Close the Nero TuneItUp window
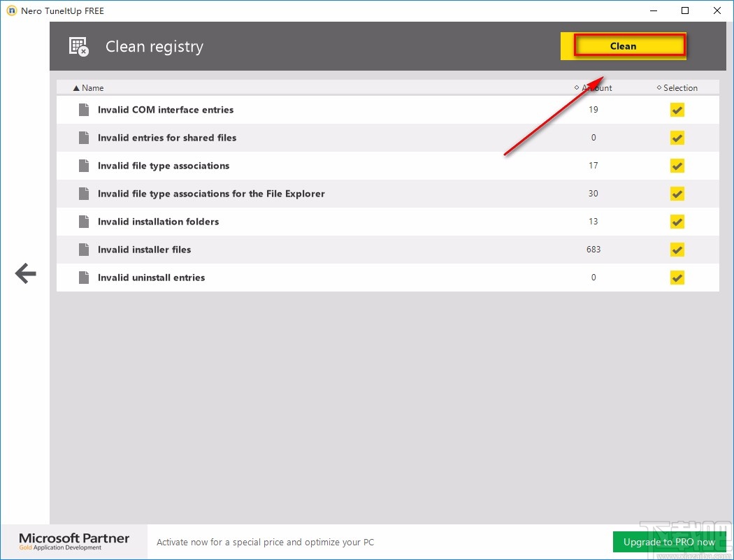Screen dimensions: 734x560 coord(717,10)
